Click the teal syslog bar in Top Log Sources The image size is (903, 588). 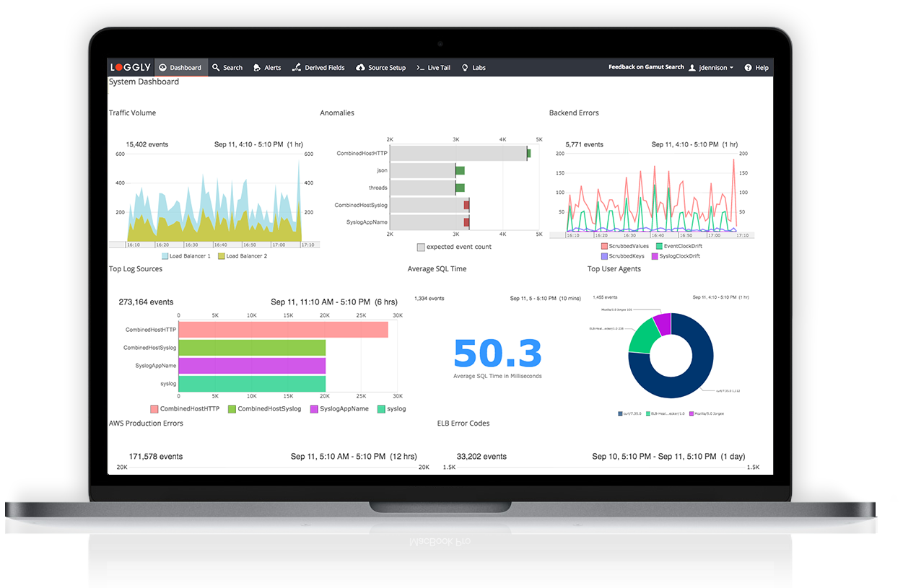252,384
